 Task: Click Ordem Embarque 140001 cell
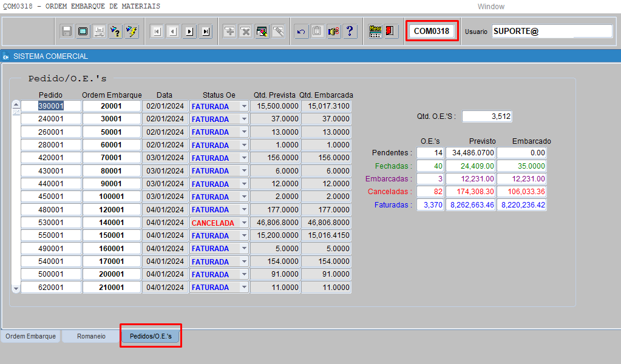(111, 223)
